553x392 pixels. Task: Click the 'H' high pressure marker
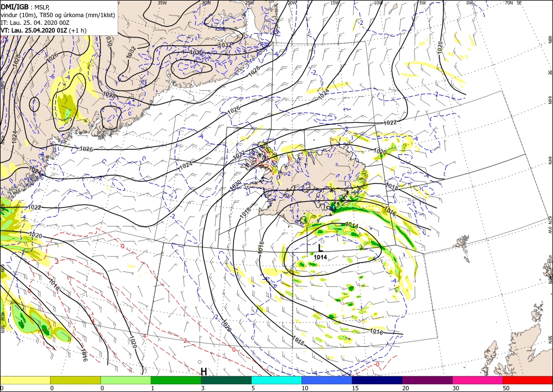tap(204, 372)
